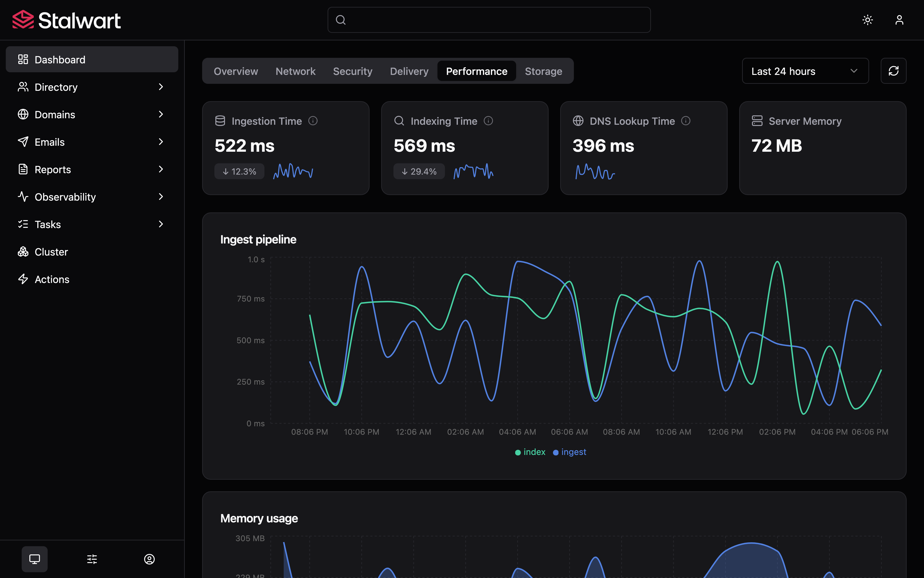
Task: Open the Last 24 hours dropdown
Action: pyautogui.click(x=805, y=71)
